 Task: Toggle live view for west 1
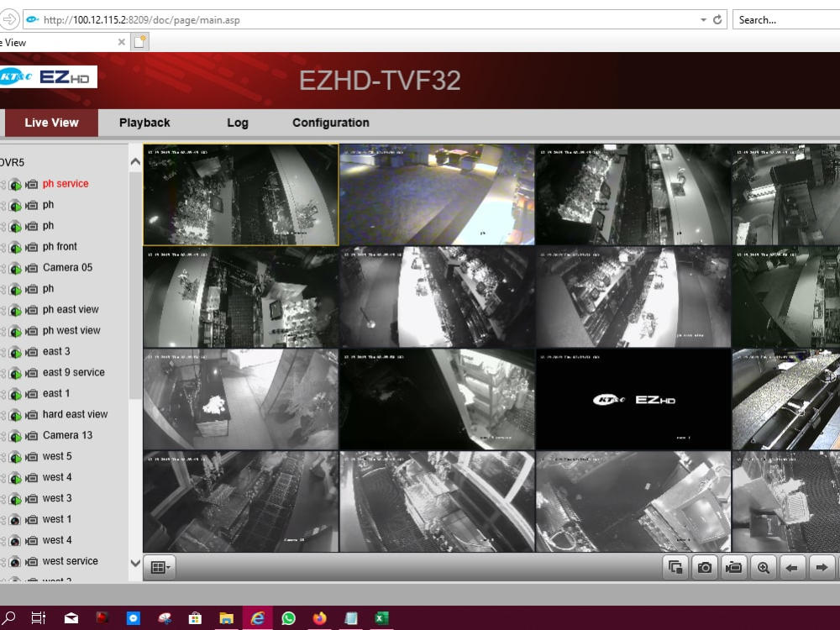(15, 520)
